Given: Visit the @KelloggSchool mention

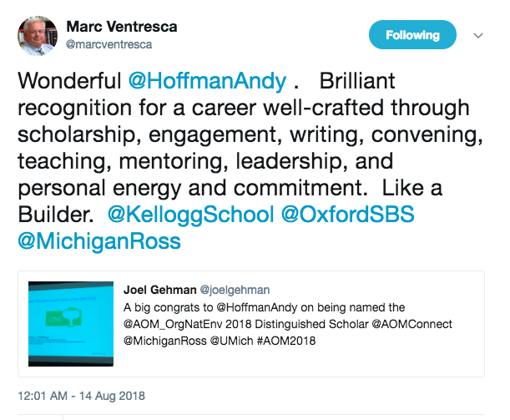Looking at the screenshot, I should 190,215.
